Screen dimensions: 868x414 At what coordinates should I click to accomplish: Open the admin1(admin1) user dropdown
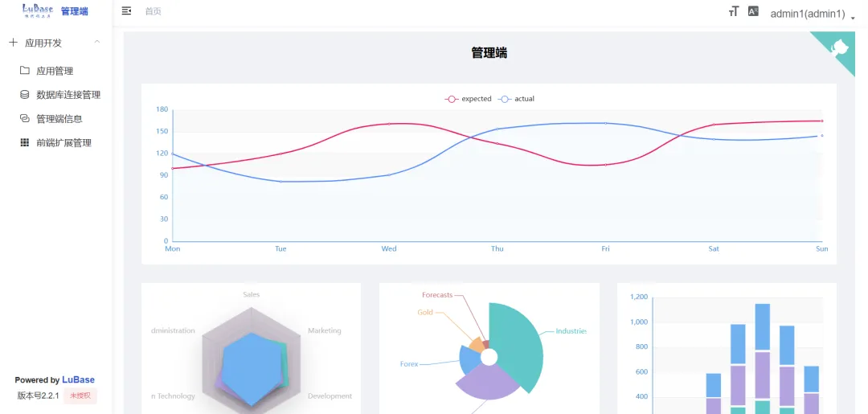tap(813, 14)
